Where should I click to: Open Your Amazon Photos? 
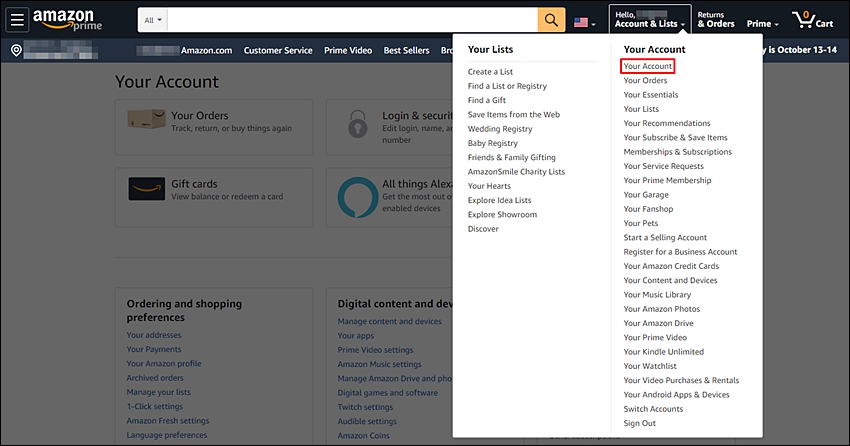click(x=662, y=309)
